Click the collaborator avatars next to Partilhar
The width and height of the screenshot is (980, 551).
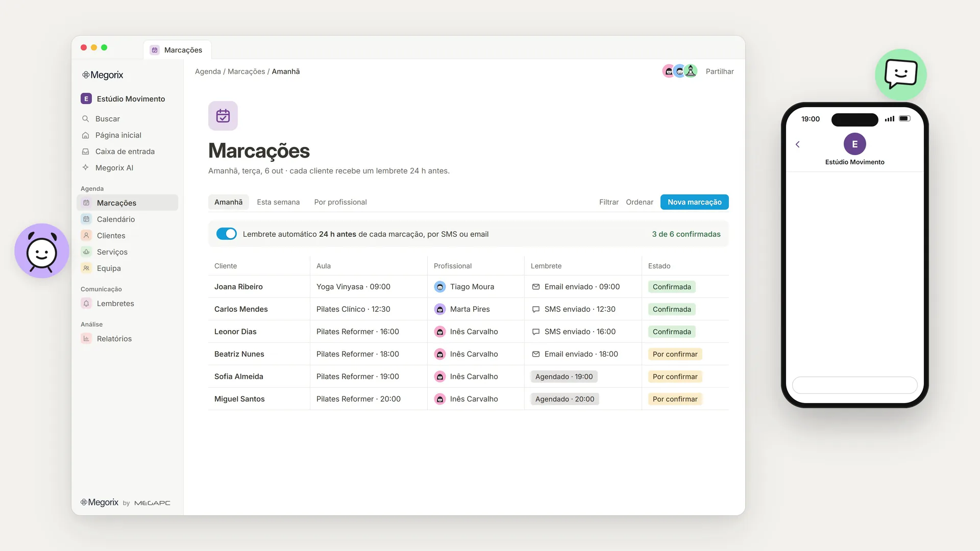point(680,71)
